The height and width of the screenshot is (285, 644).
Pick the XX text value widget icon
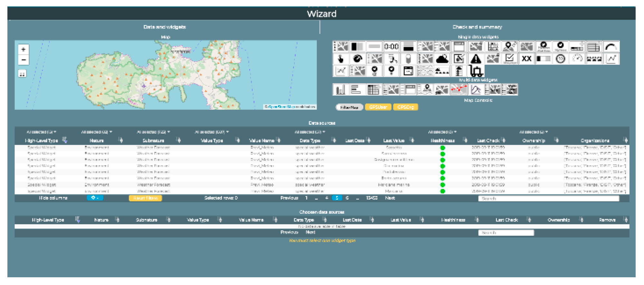pyautogui.click(x=526, y=59)
